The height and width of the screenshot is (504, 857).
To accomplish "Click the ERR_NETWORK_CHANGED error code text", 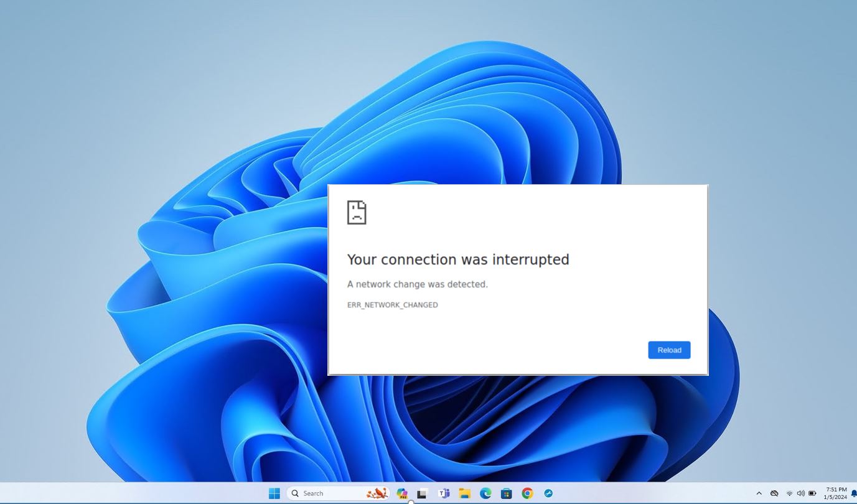I will point(393,305).
